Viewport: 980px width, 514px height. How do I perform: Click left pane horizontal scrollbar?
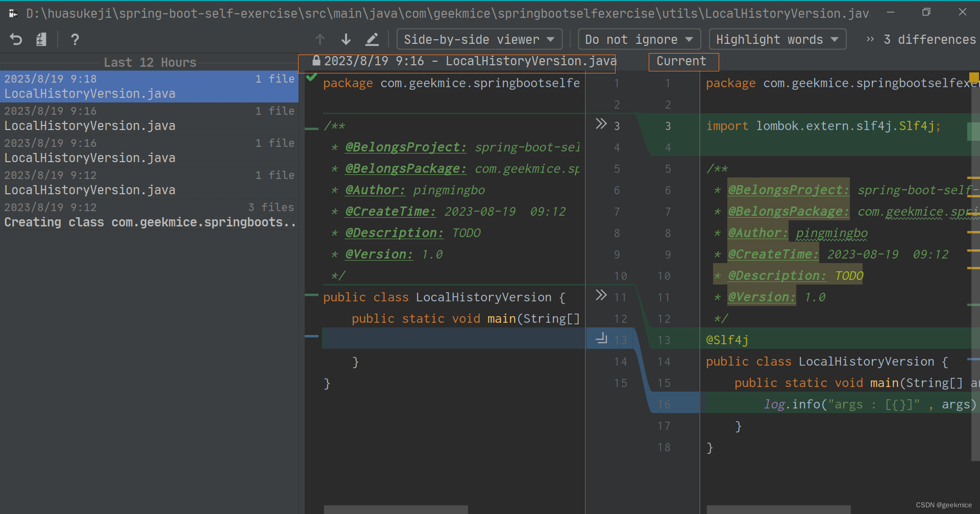[396, 510]
